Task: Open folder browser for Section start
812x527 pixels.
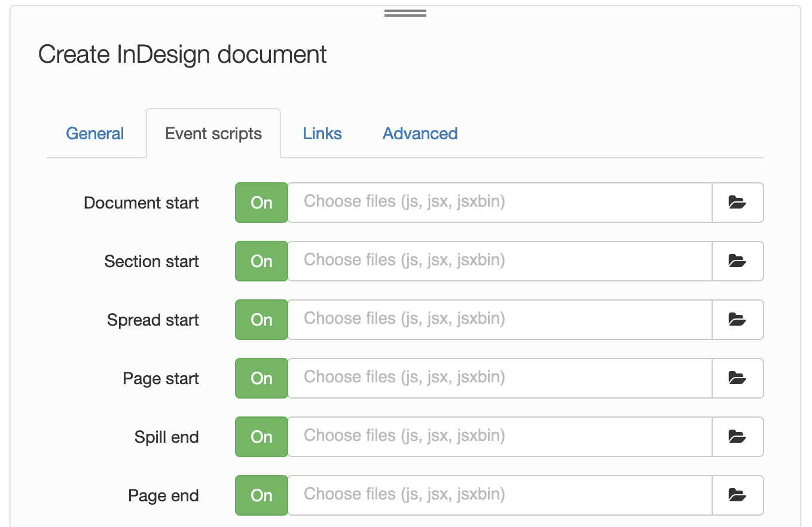Action: click(x=738, y=261)
